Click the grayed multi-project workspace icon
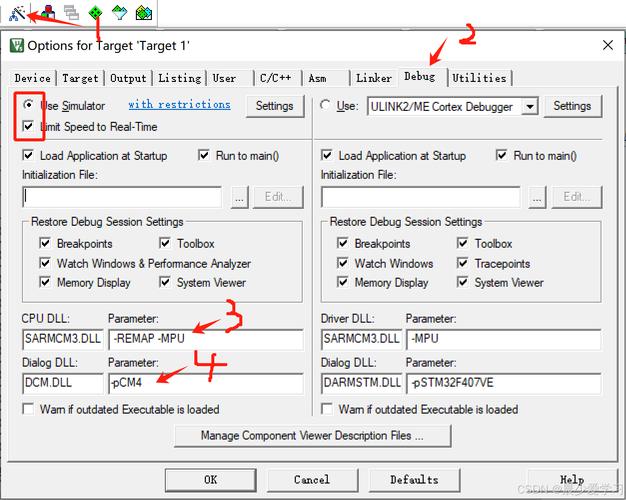 pos(71,13)
